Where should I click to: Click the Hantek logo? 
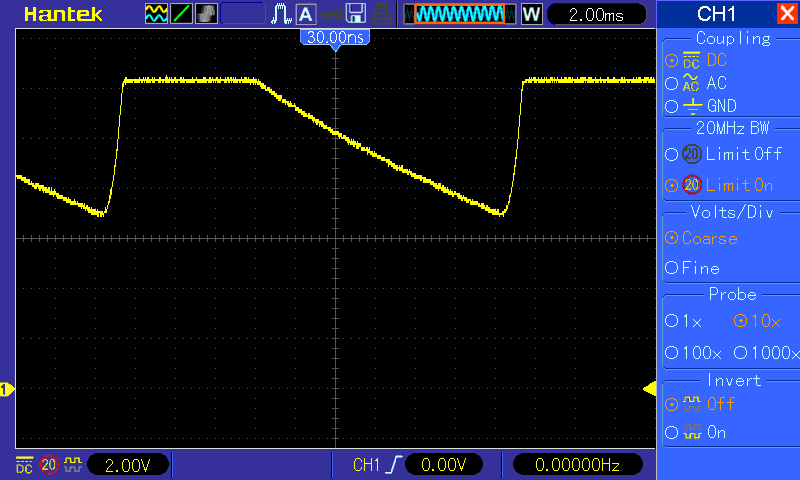coord(63,14)
